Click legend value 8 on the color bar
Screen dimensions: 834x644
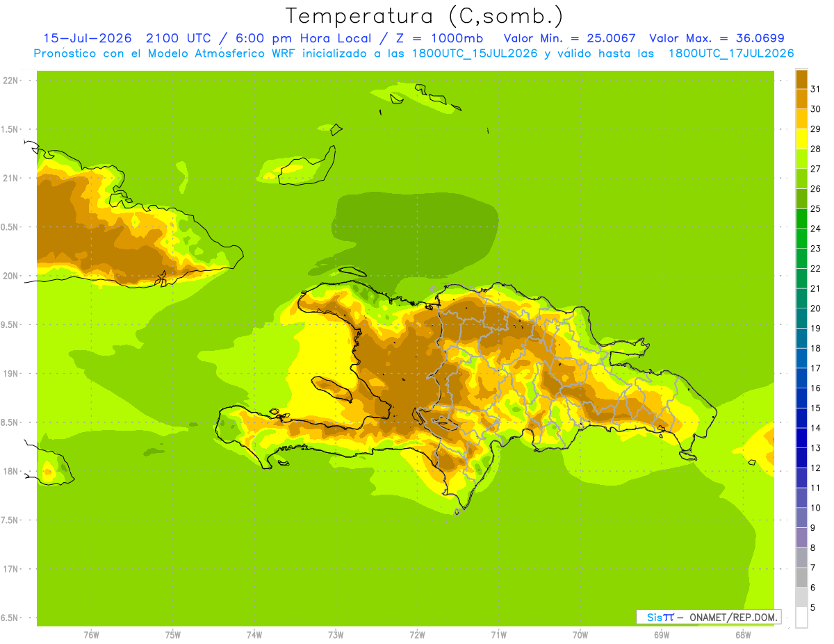click(813, 547)
